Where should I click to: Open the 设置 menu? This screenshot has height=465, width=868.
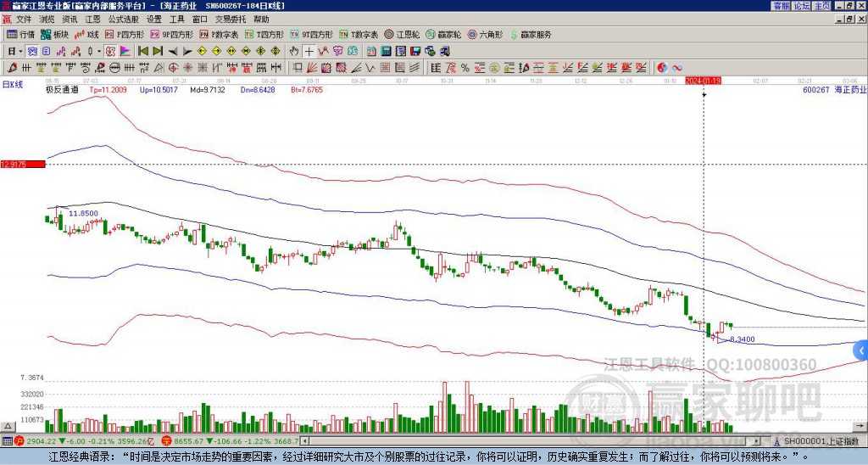[154, 20]
